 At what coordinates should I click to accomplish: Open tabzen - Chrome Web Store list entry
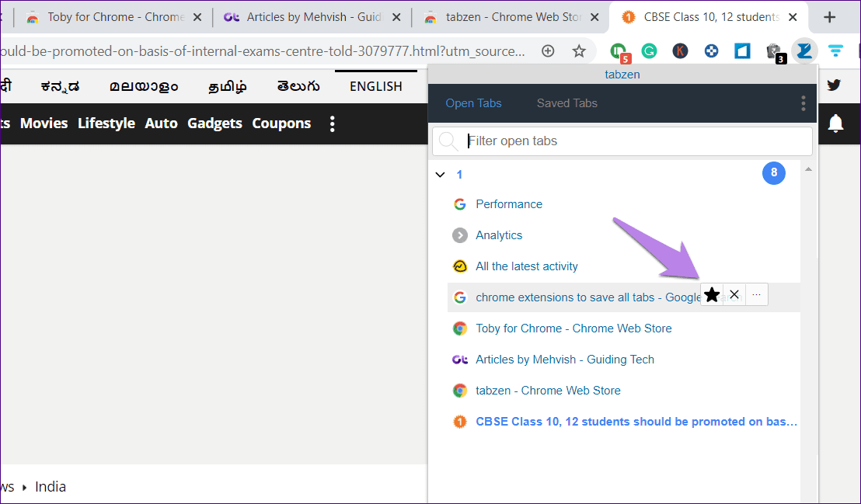click(x=548, y=391)
